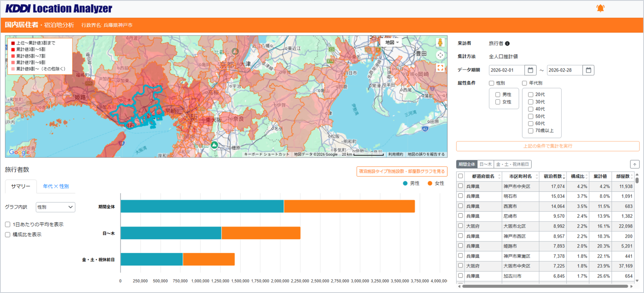This screenshot has width=644, height=293.
Task: Switch to the 年代×性別 tab
Action: (x=56, y=186)
